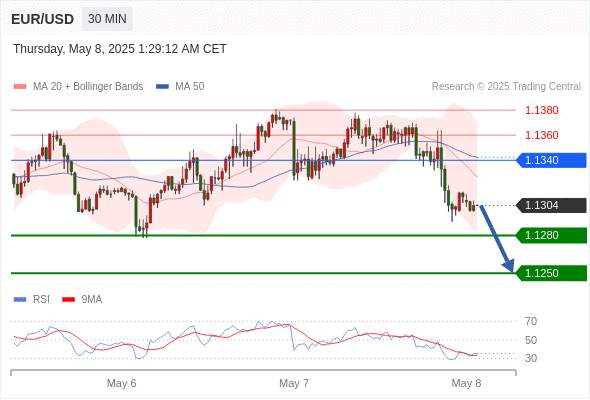Click the May 7 date axis label
Image resolution: width=590 pixels, height=400 pixels.
(294, 383)
